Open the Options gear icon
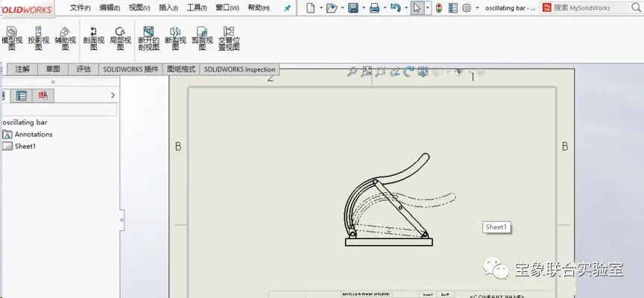The image size is (644, 298). click(467, 7)
